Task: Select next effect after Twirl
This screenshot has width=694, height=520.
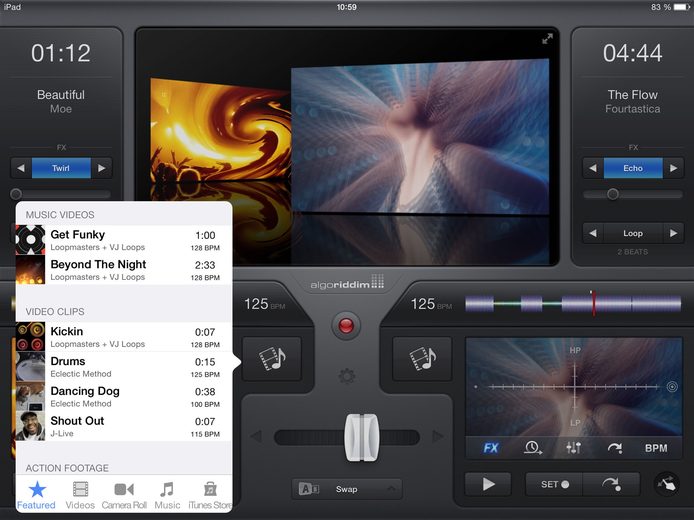Action: point(102,168)
